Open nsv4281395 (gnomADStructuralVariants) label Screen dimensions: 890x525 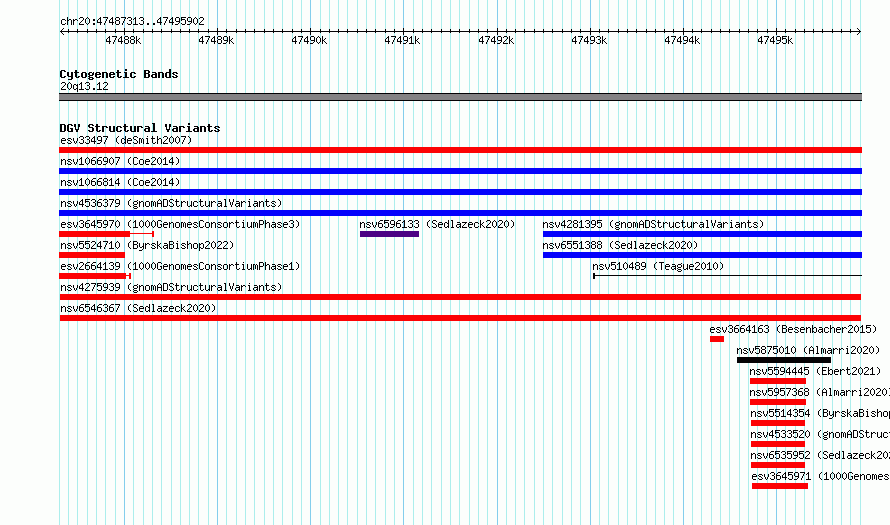653,224
